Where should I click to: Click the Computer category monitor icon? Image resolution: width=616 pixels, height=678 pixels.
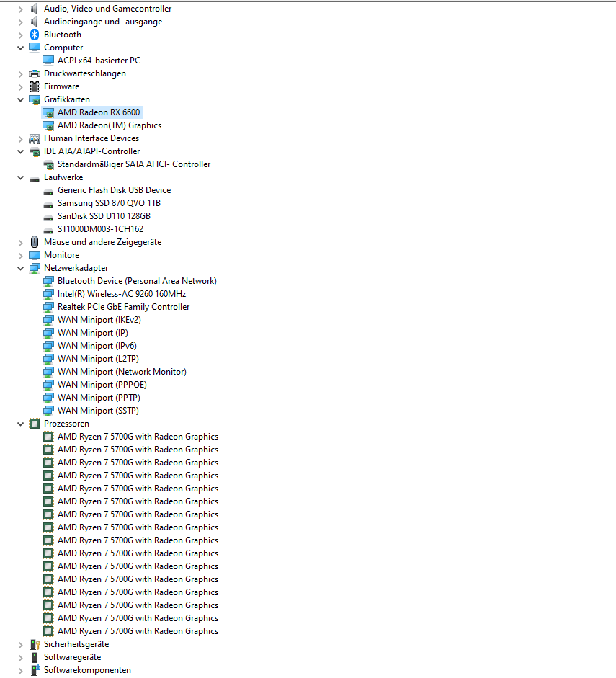click(35, 48)
